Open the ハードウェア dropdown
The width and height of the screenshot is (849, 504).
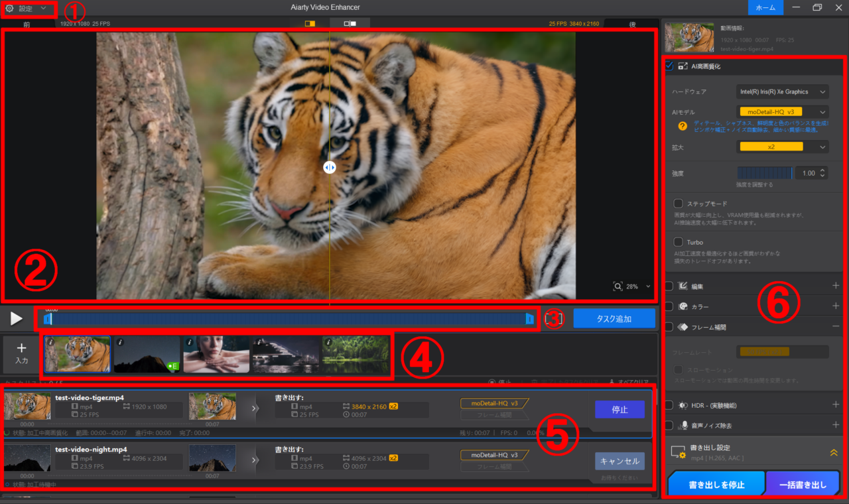point(782,92)
